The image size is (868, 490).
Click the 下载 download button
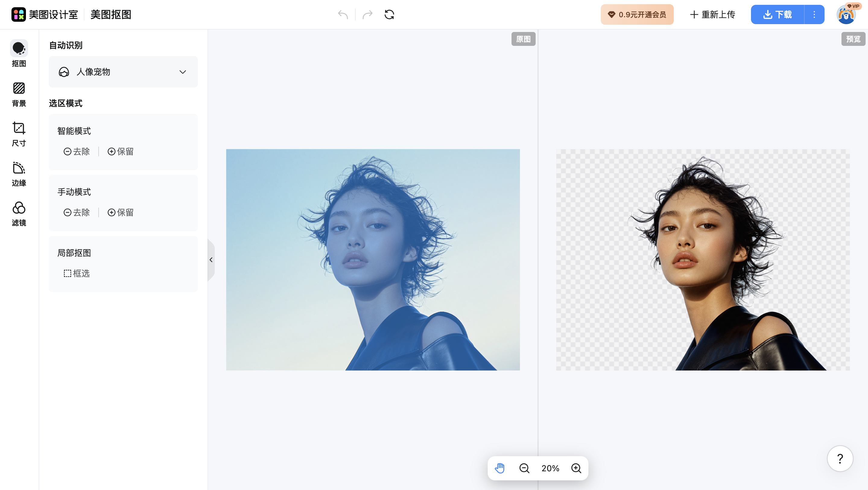click(777, 14)
